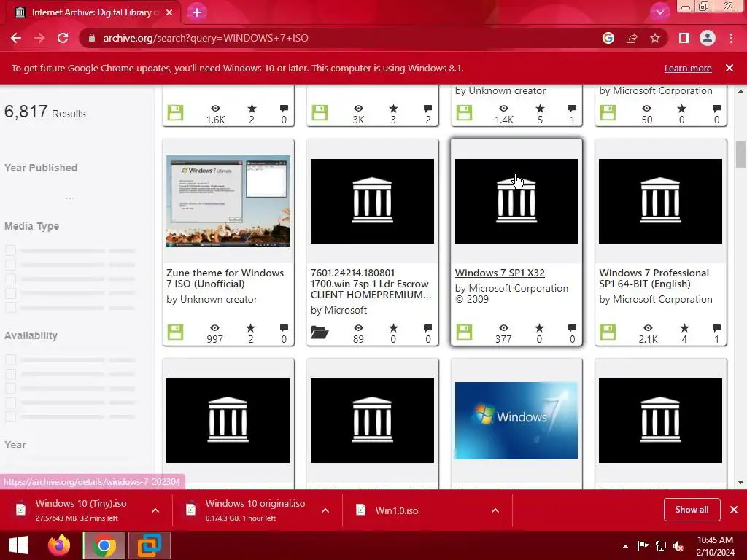Open Windows 7 Professional SP1 64-BIT title
Screen dimensions: 747x560
pyautogui.click(x=654, y=278)
